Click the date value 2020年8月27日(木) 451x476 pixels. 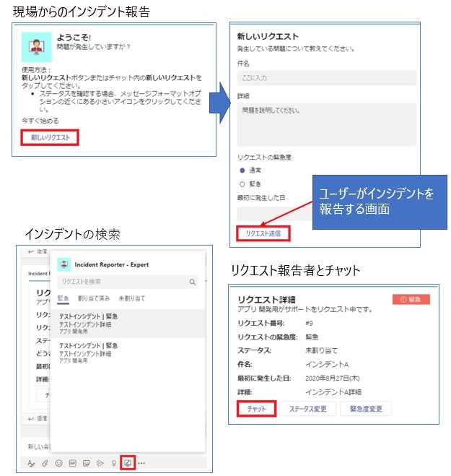(333, 378)
